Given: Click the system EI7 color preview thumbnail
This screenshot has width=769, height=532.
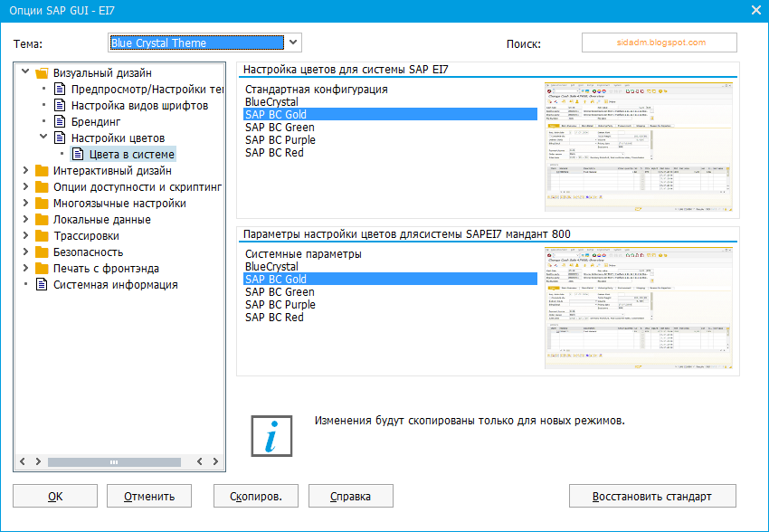Looking at the screenshot, I should pyautogui.click(x=639, y=147).
